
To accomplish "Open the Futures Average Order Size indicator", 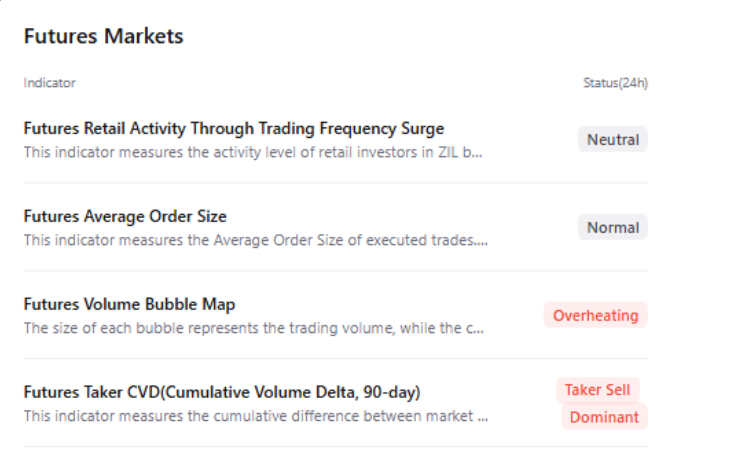I will (125, 216).
